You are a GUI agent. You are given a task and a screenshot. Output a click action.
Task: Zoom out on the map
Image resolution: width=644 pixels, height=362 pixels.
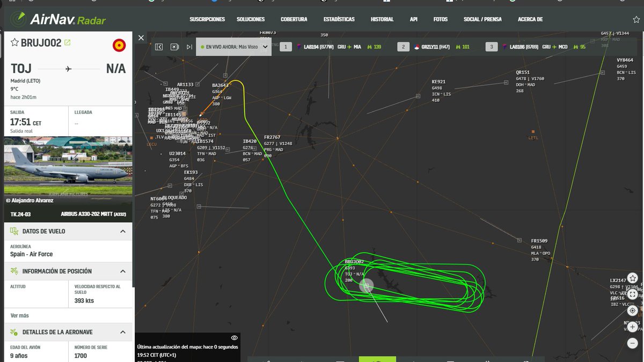click(633, 343)
